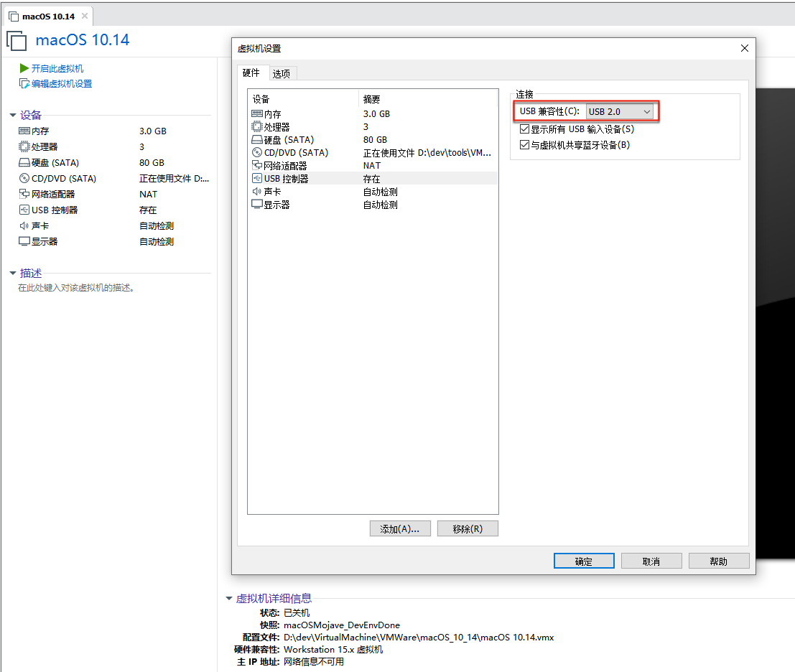
Task: Click the hard disk (SATA) icon in the dialog
Action: [x=257, y=140]
